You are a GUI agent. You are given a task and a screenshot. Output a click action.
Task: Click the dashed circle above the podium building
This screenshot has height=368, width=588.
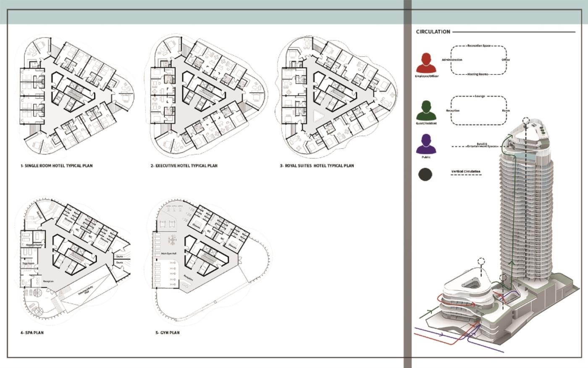(481, 262)
